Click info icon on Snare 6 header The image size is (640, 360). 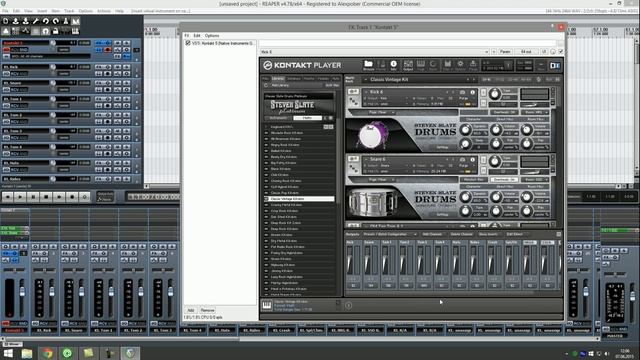(472, 160)
